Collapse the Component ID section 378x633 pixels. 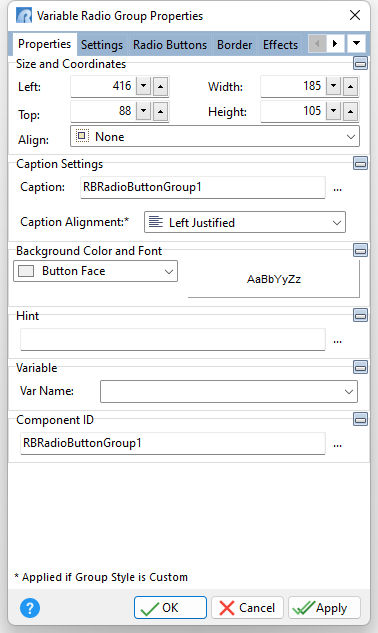click(360, 419)
